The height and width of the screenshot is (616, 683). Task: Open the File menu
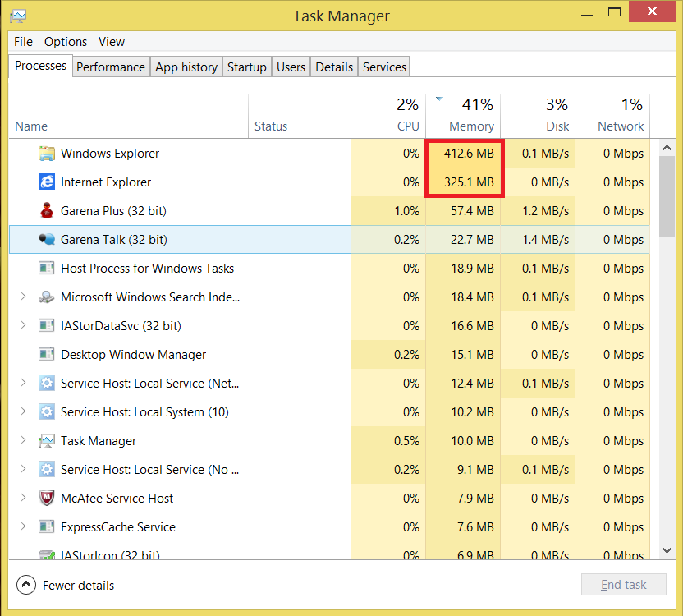(23, 42)
